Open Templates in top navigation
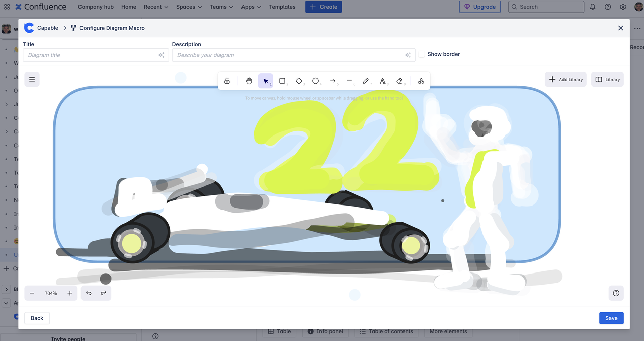Screen dimensions: 644x341 point(282,7)
